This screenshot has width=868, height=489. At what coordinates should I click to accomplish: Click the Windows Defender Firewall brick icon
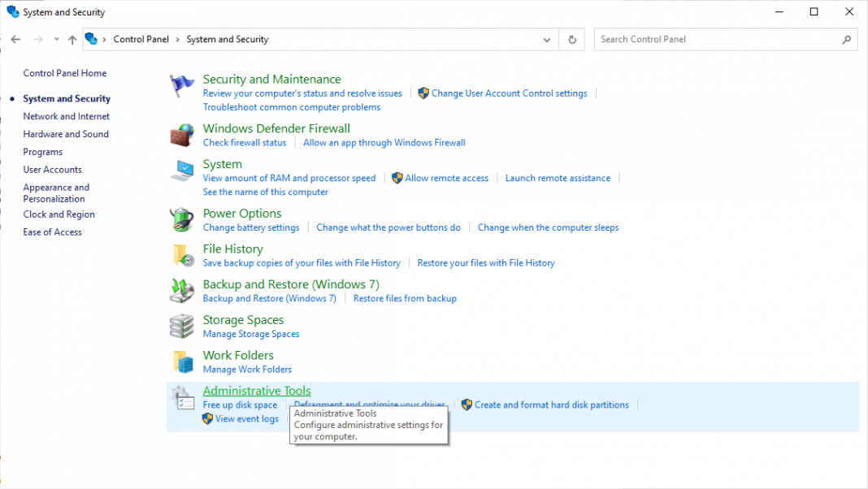182,135
